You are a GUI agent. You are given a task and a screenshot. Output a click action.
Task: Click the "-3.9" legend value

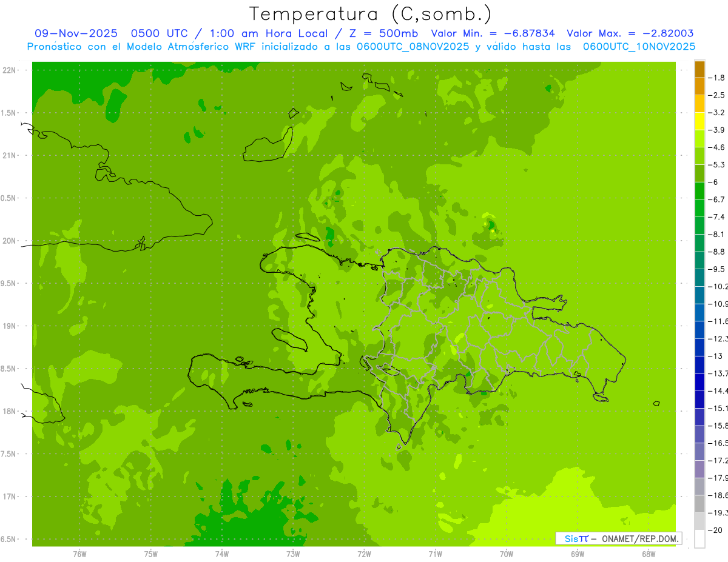[x=716, y=130]
